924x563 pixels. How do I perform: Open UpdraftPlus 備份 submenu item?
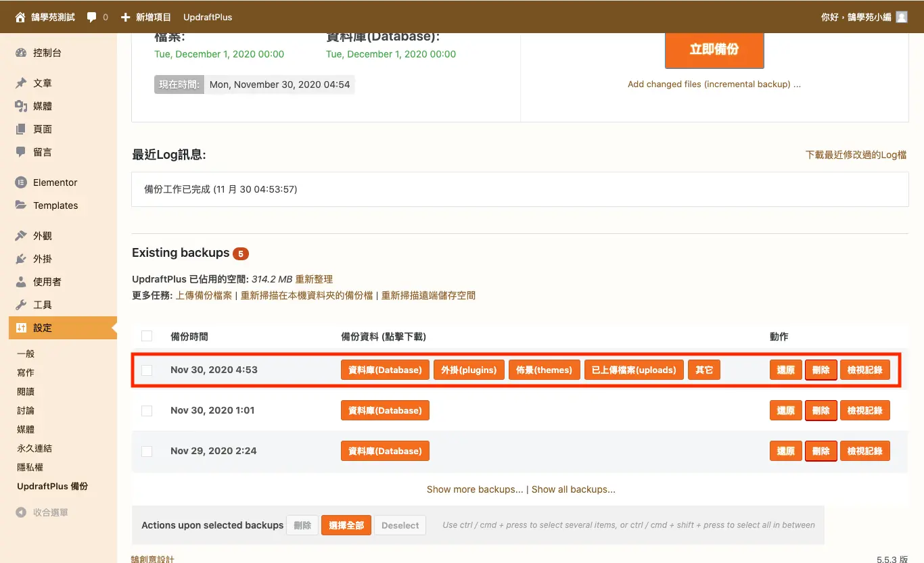tap(53, 486)
